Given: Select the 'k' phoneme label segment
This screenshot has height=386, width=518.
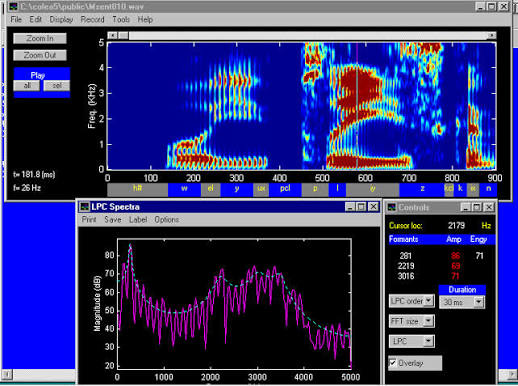Looking at the screenshot, I should (460, 189).
